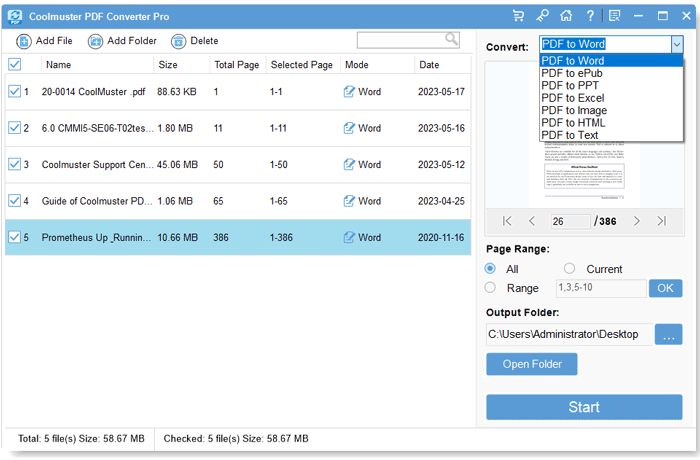Click Word mode icon for Prometheus Up row
Image resolution: width=700 pixels, height=460 pixels.
click(349, 238)
